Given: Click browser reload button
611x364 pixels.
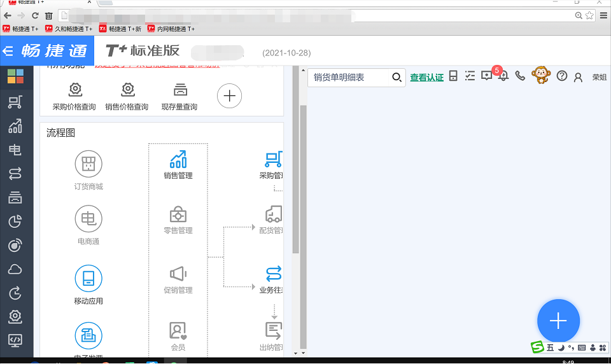Looking at the screenshot, I should 35,15.
